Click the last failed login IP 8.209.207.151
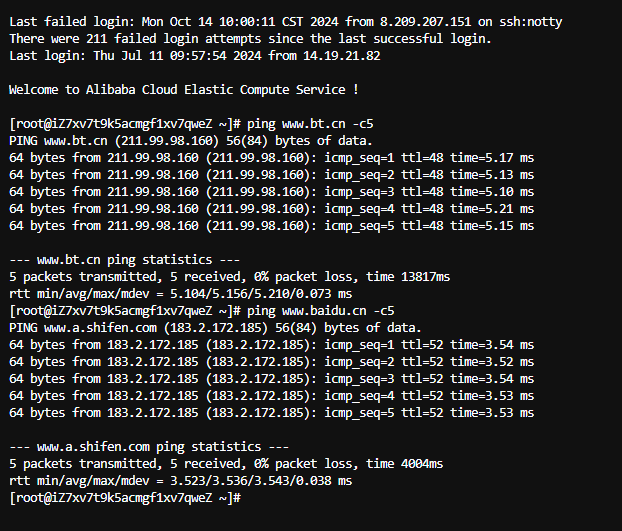Image resolution: width=622 pixels, height=531 pixels. click(425, 21)
